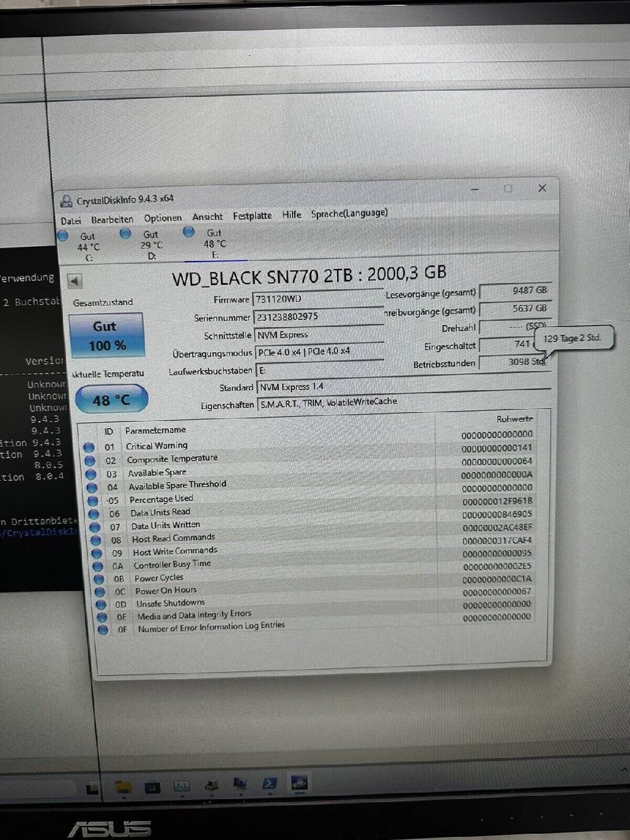Click the active CrystalDiskInfo taskbar icon
Screen dimensions: 630x840
click(x=299, y=783)
